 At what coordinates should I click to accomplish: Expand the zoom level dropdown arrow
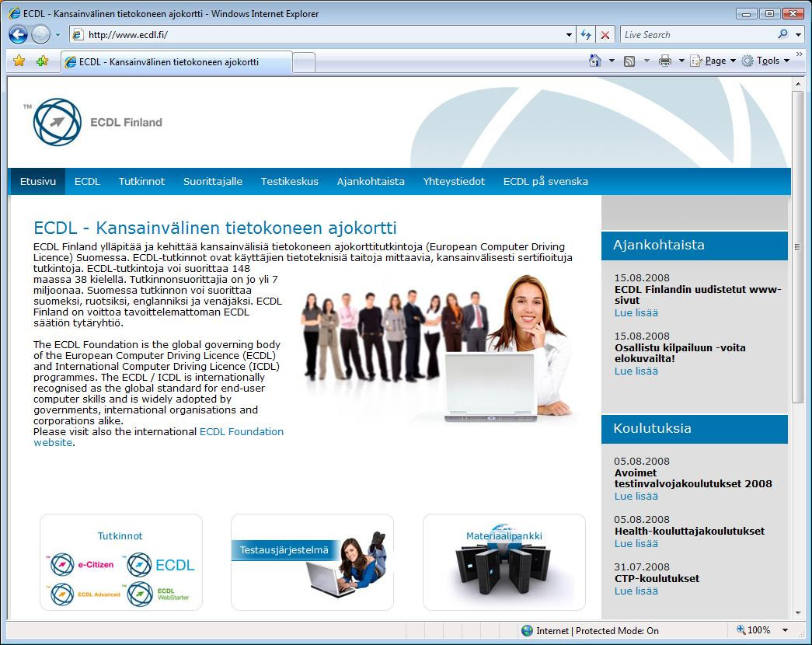[x=786, y=630]
